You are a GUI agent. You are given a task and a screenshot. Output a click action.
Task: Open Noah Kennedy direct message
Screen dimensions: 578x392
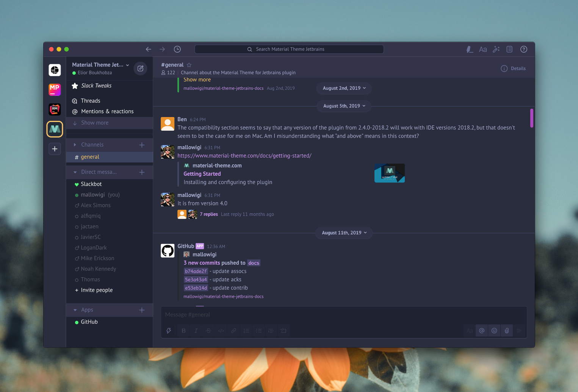(110, 269)
